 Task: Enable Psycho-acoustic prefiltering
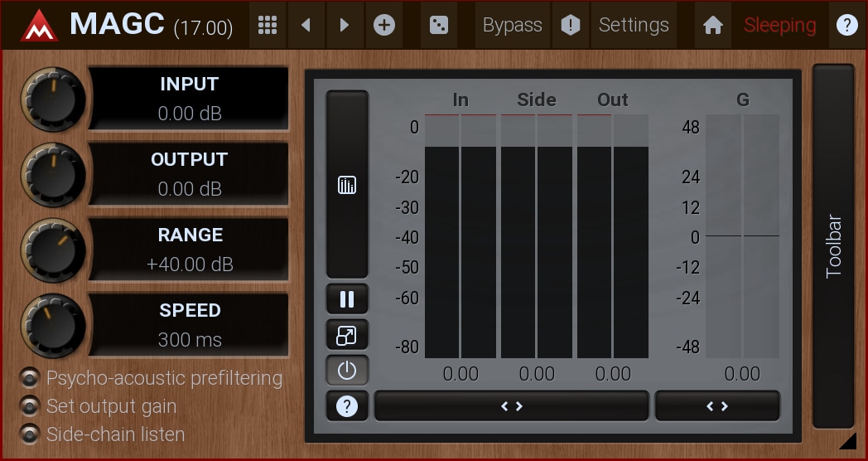[x=31, y=379]
